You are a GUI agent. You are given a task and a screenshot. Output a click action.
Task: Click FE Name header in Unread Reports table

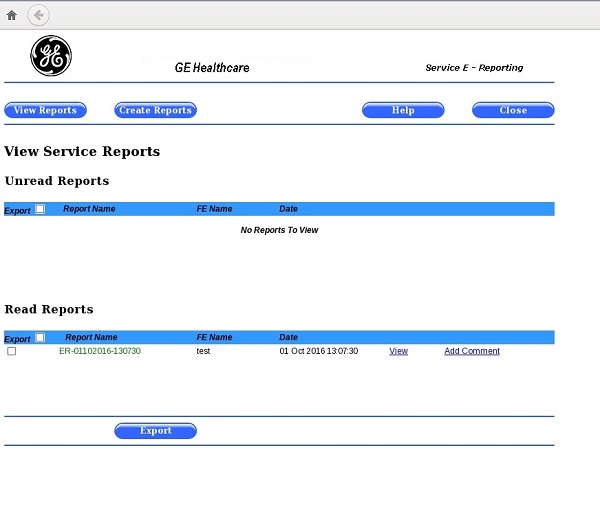[214, 209]
